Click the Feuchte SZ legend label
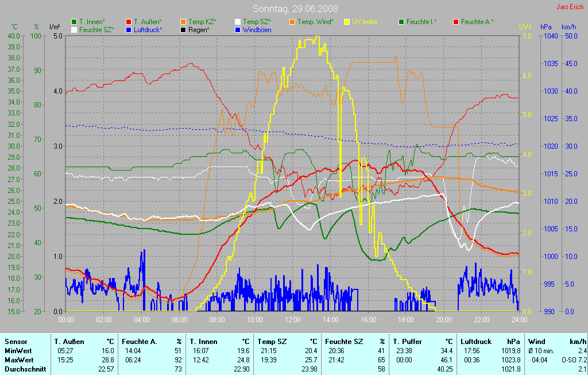 click(x=96, y=29)
